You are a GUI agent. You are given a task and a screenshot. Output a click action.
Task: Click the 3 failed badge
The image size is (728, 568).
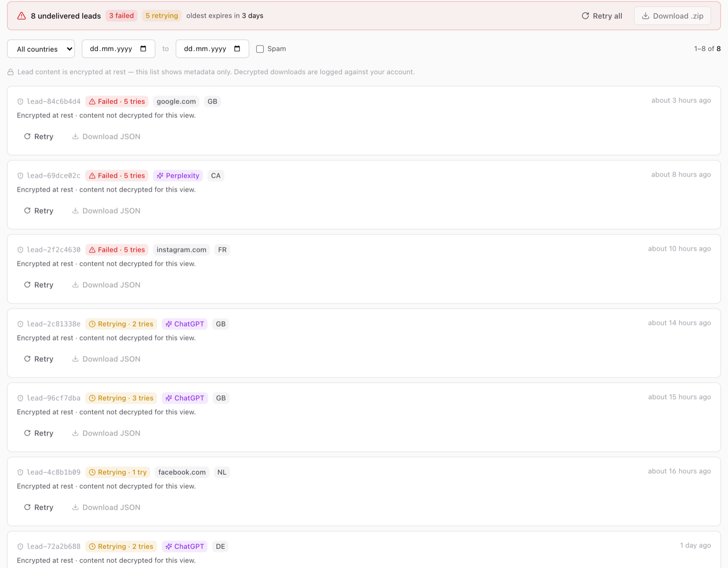pyautogui.click(x=121, y=16)
